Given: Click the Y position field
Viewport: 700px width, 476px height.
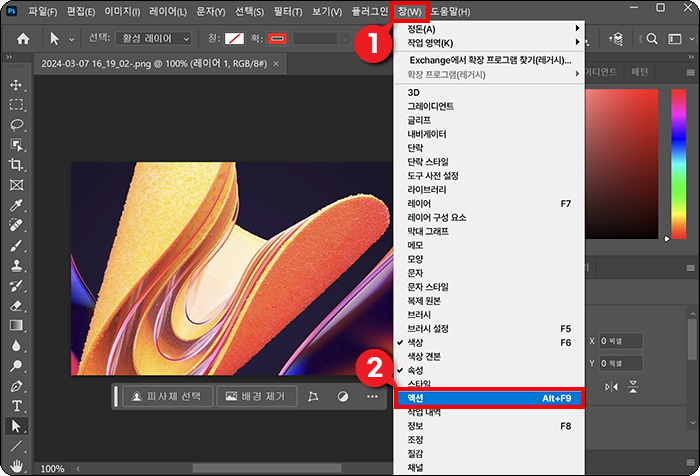Looking at the screenshot, I should (621, 363).
